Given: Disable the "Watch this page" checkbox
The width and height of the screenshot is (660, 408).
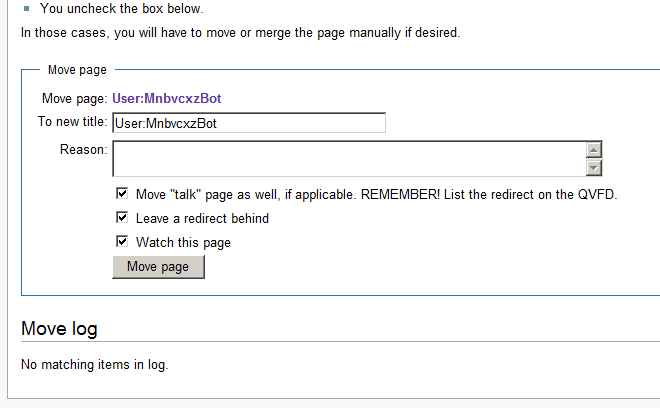Looking at the screenshot, I should (x=122, y=242).
